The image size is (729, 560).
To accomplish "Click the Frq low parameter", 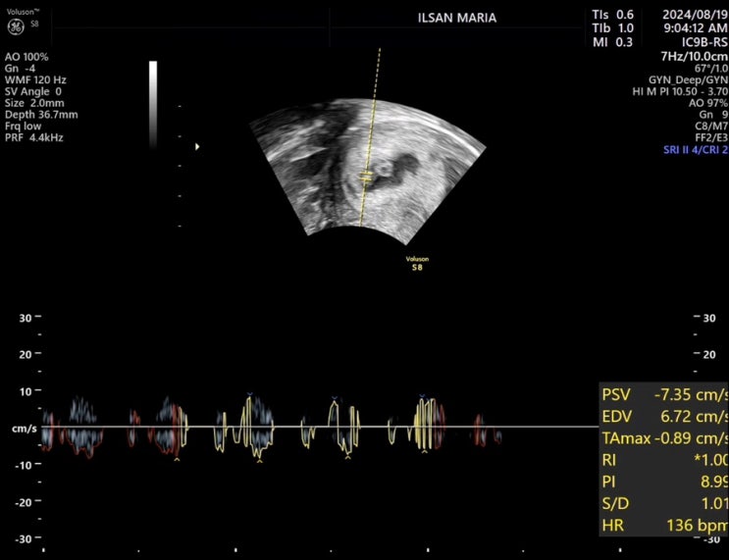I will [24, 127].
